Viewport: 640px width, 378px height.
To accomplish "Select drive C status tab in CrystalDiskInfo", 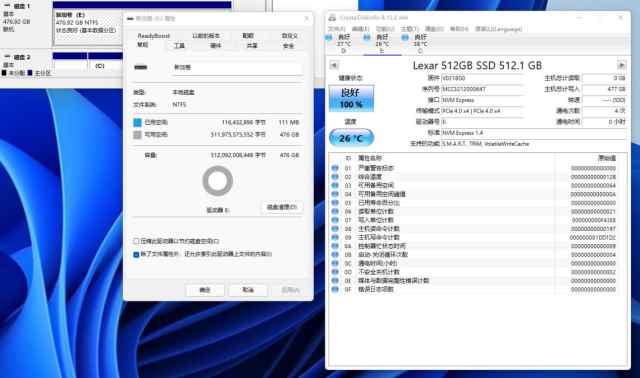I will [x=420, y=44].
